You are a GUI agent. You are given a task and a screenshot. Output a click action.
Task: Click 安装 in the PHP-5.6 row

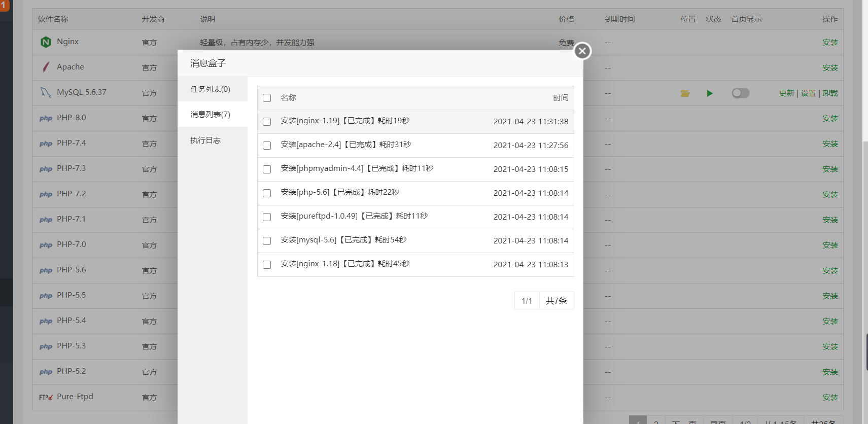[x=830, y=271]
